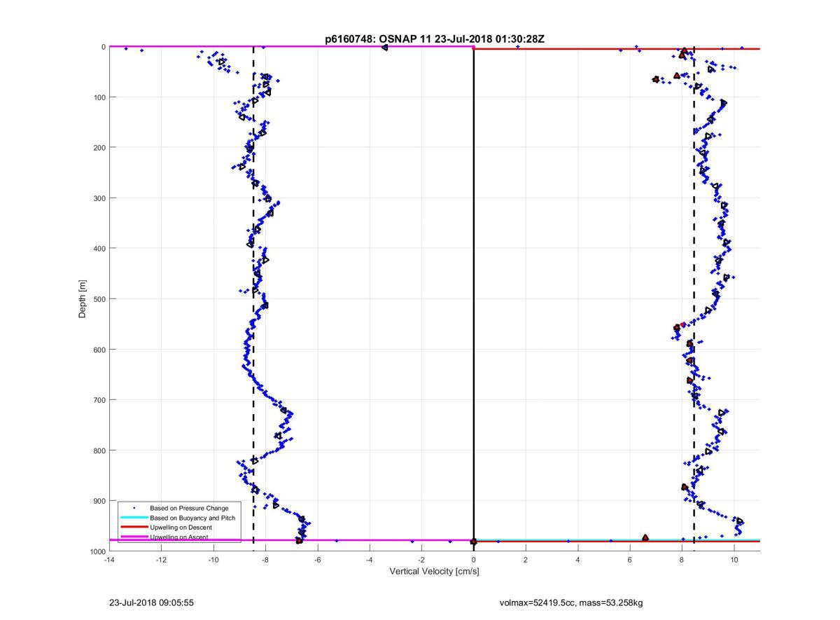Click legend entry Based on Pressure Change

click(x=189, y=508)
